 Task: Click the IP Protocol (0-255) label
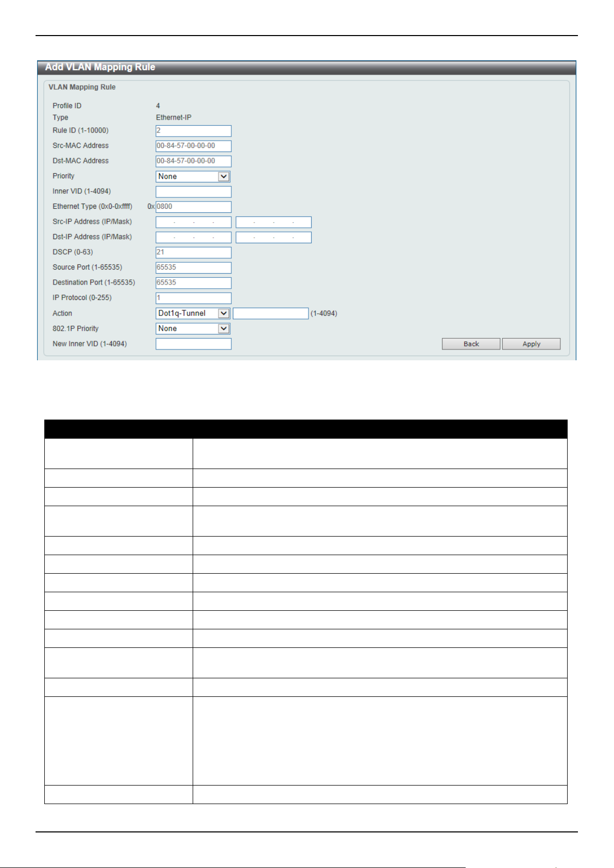(x=82, y=297)
